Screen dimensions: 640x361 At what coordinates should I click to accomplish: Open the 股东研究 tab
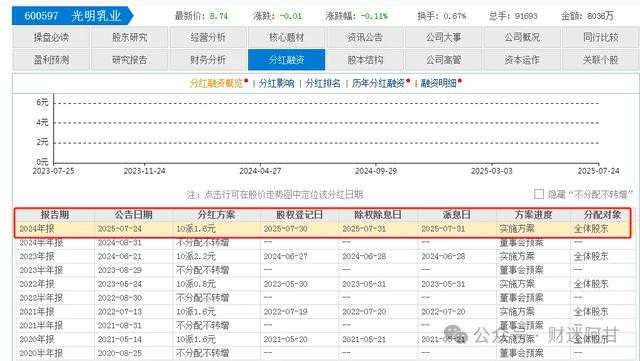129,38
